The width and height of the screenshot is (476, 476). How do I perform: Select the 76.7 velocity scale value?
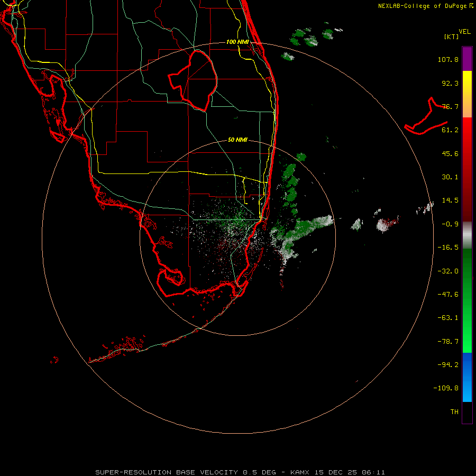click(450, 106)
